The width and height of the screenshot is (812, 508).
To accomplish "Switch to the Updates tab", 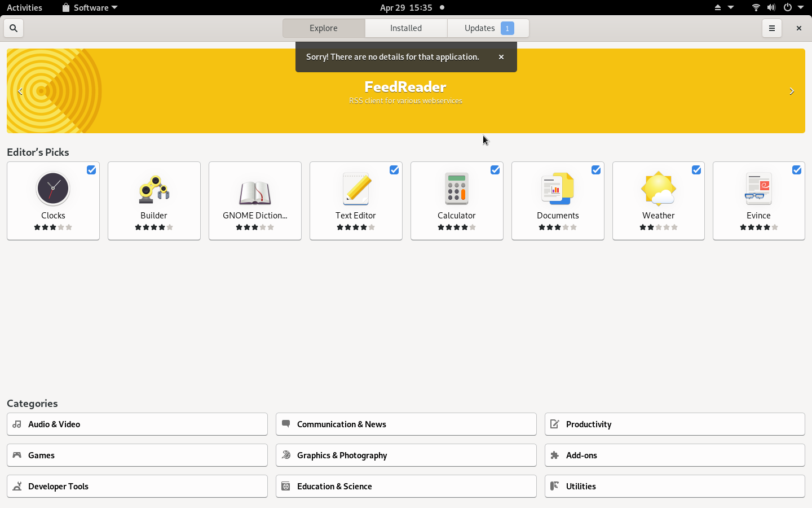I will pos(488,28).
